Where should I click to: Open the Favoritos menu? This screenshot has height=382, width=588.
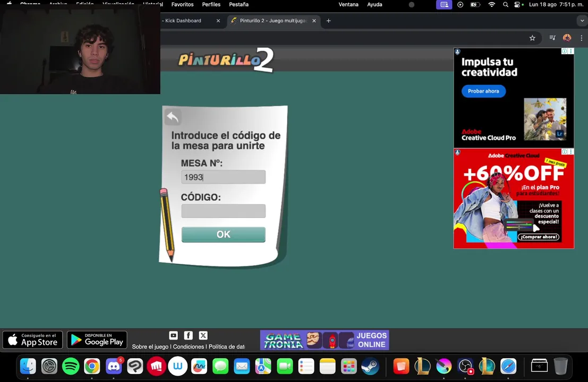coord(182,4)
